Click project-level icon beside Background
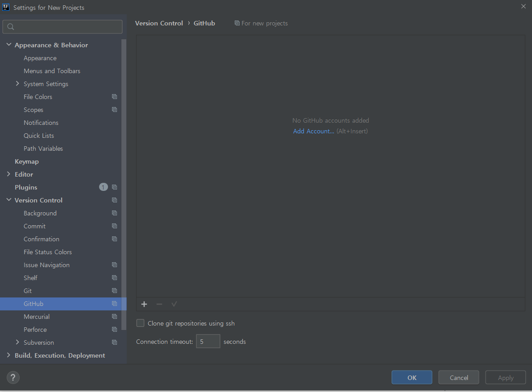 click(x=114, y=213)
